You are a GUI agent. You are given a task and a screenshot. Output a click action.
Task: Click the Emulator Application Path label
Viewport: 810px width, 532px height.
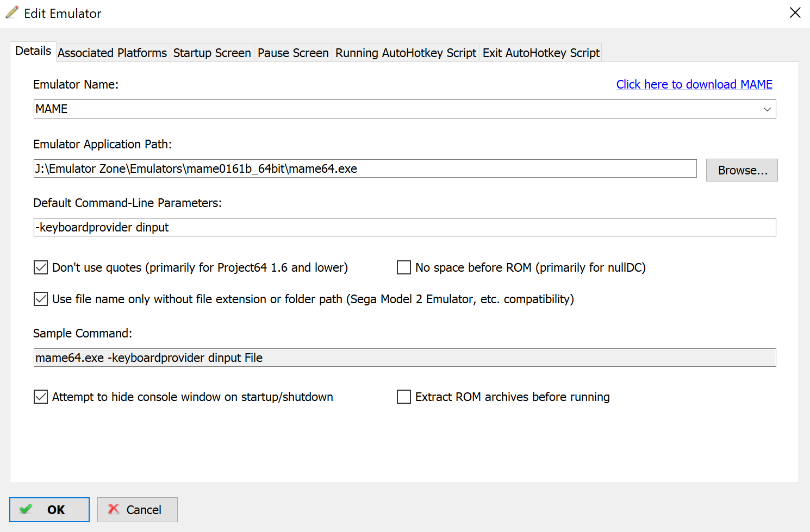[102, 144]
